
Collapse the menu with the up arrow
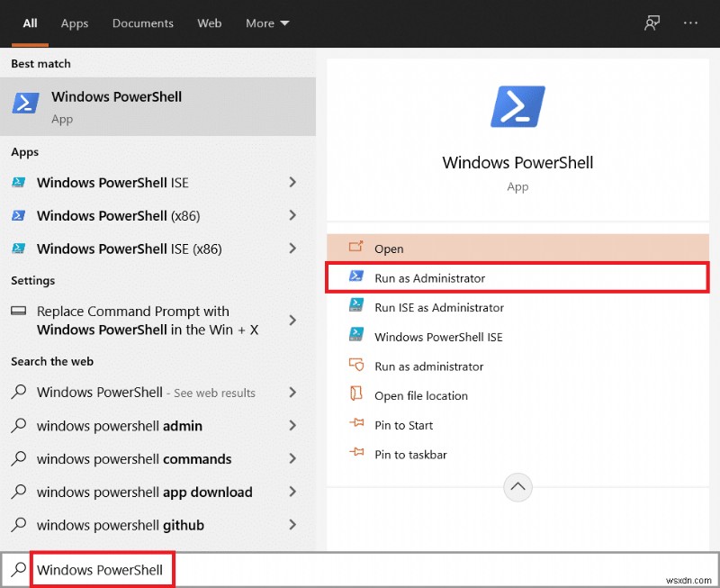pyautogui.click(x=517, y=487)
